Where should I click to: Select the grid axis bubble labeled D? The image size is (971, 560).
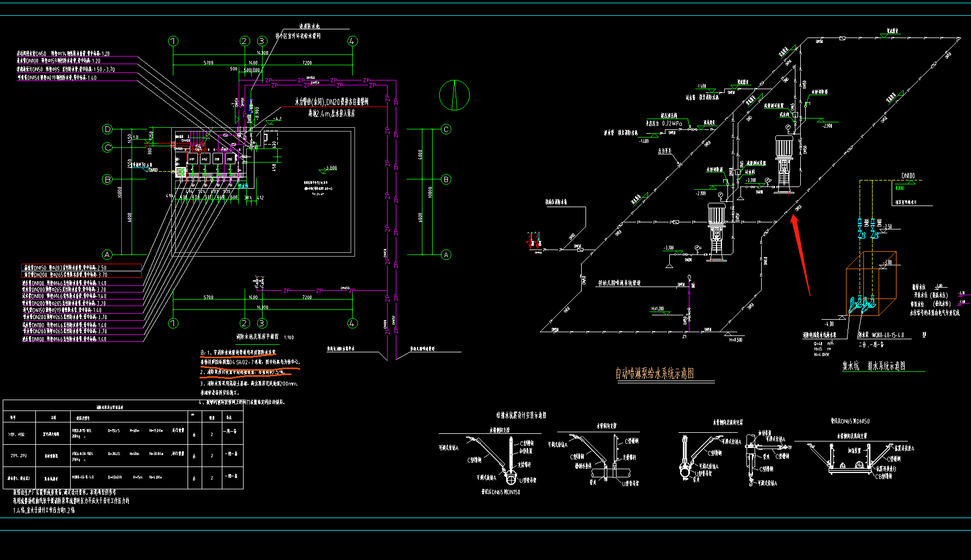(108, 129)
